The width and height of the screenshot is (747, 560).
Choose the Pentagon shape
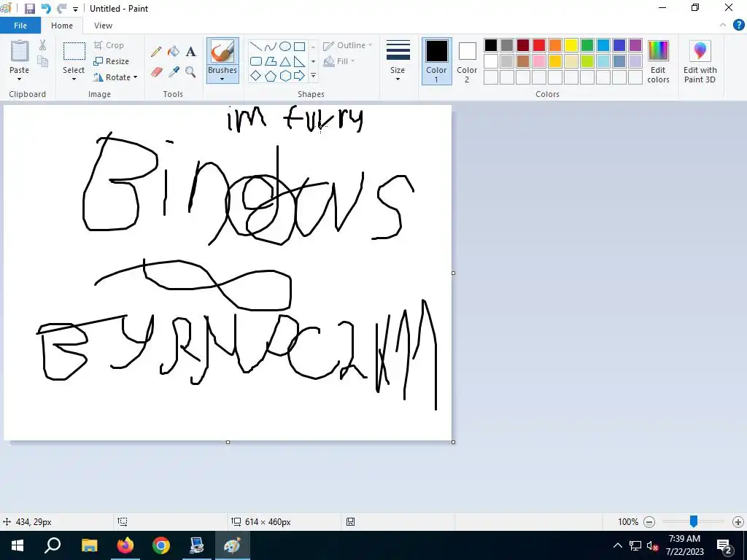270,76
